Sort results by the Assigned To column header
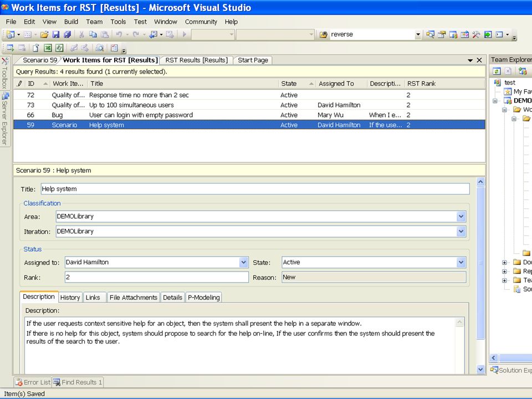This screenshot has height=399, width=532. [x=341, y=84]
